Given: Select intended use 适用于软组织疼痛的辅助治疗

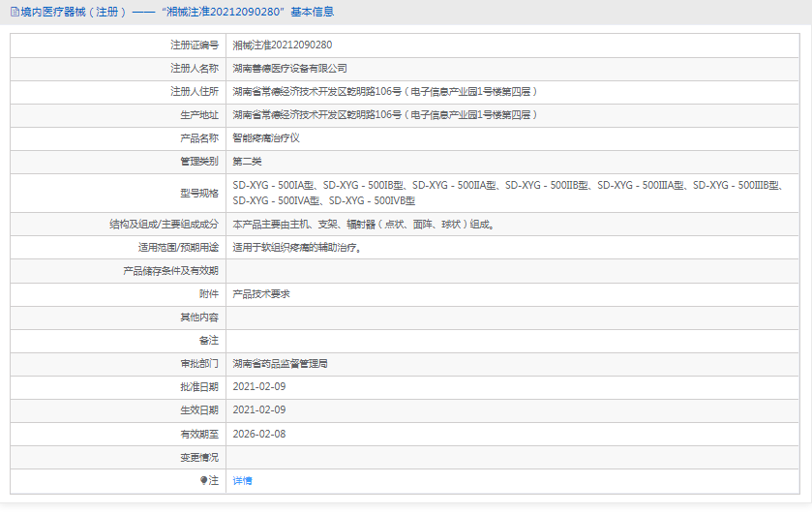Looking at the screenshot, I should (297, 248).
